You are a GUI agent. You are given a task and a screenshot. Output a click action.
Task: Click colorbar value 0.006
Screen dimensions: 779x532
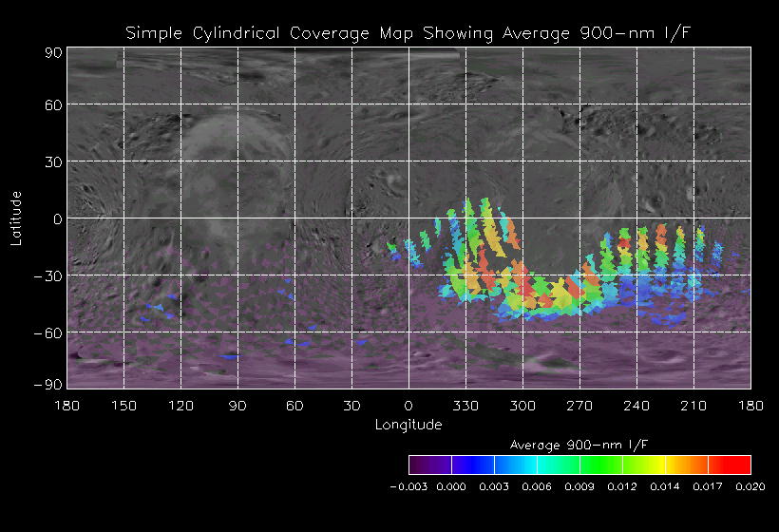[x=537, y=486]
